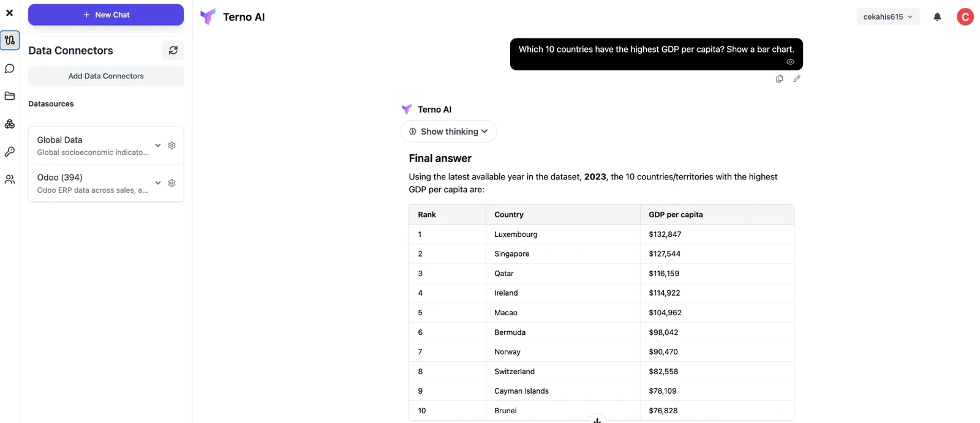The width and height of the screenshot is (980, 423).
Task: Click the $76,828 value
Action: pyautogui.click(x=663, y=411)
